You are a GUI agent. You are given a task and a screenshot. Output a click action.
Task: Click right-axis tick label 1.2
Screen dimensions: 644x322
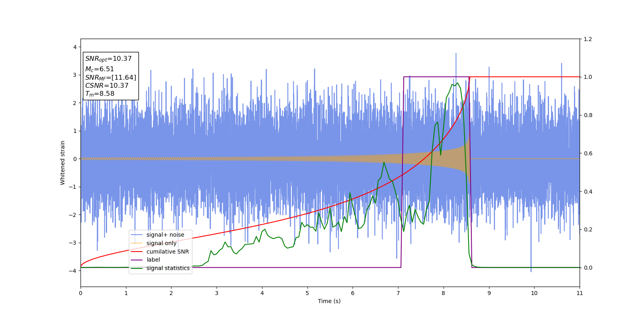click(x=588, y=39)
